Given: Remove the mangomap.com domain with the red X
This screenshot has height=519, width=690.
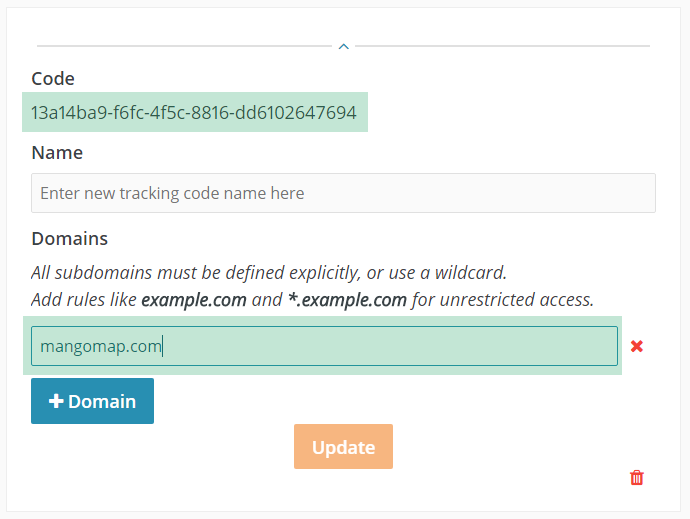Looking at the screenshot, I should click(x=636, y=346).
